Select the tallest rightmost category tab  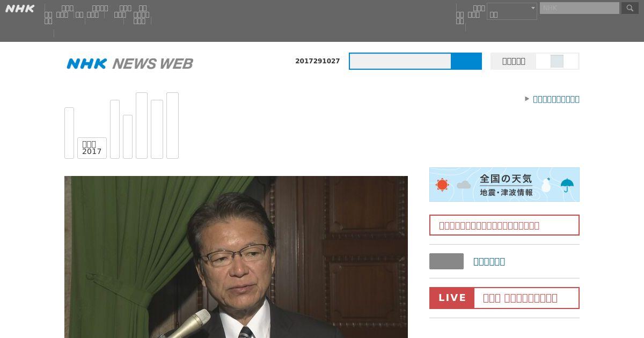pos(172,126)
